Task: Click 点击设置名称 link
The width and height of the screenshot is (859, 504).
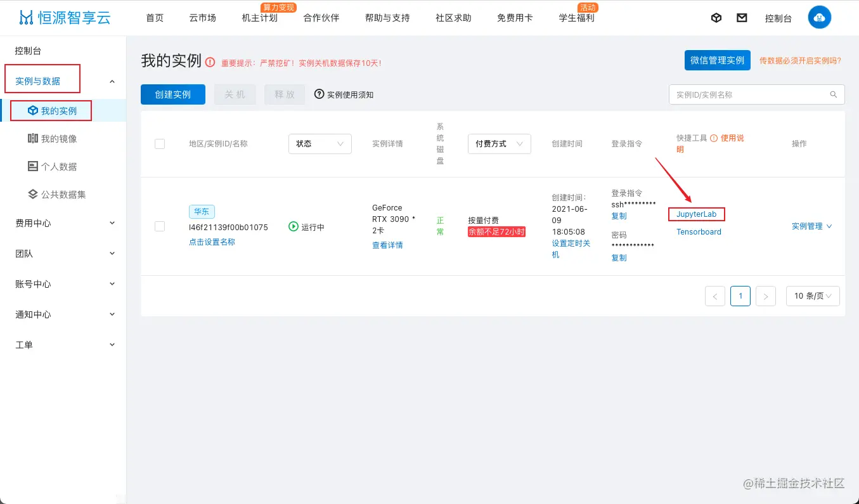Action: (x=212, y=242)
